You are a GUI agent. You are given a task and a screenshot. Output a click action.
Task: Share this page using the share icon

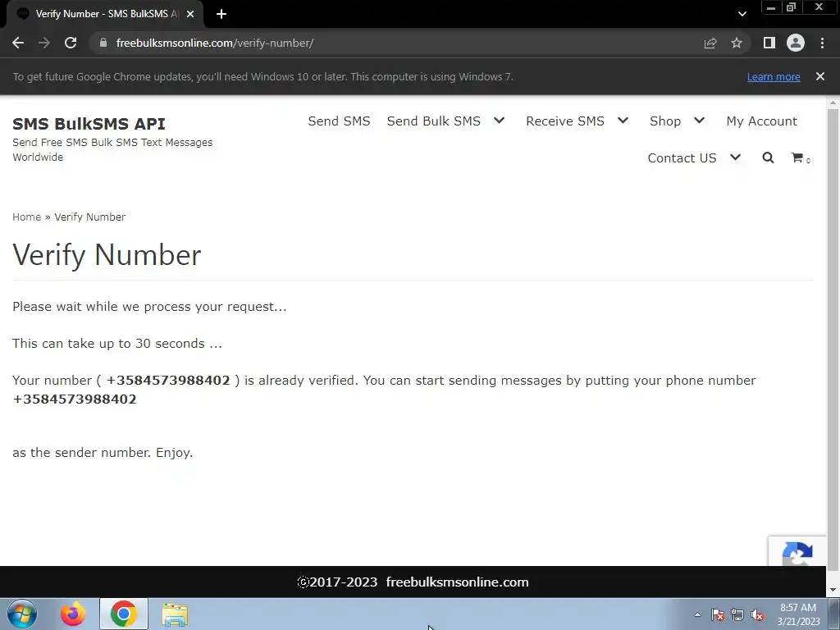710,43
